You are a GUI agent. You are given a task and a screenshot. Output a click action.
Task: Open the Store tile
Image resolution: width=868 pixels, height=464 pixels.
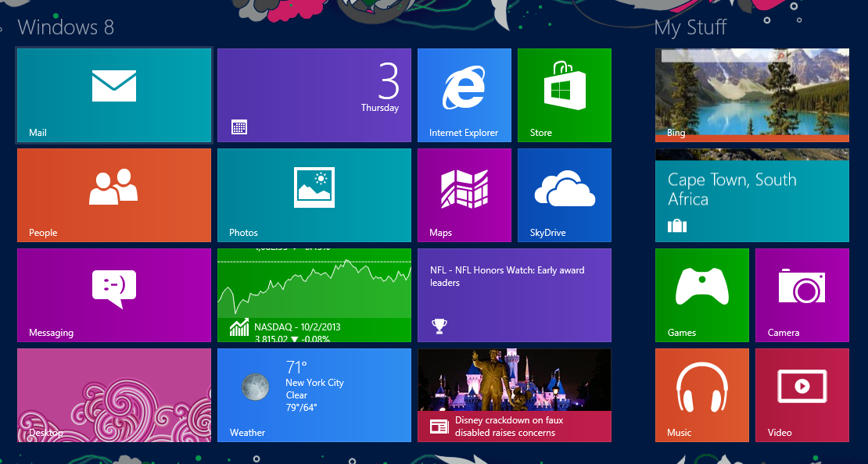click(565, 95)
